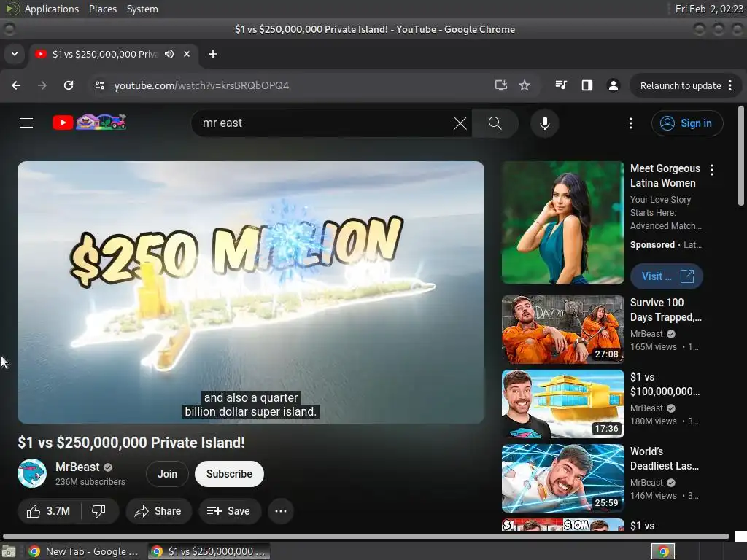Open more actions ellipsis below video
Viewport: 747px width, 560px height.
point(281,511)
